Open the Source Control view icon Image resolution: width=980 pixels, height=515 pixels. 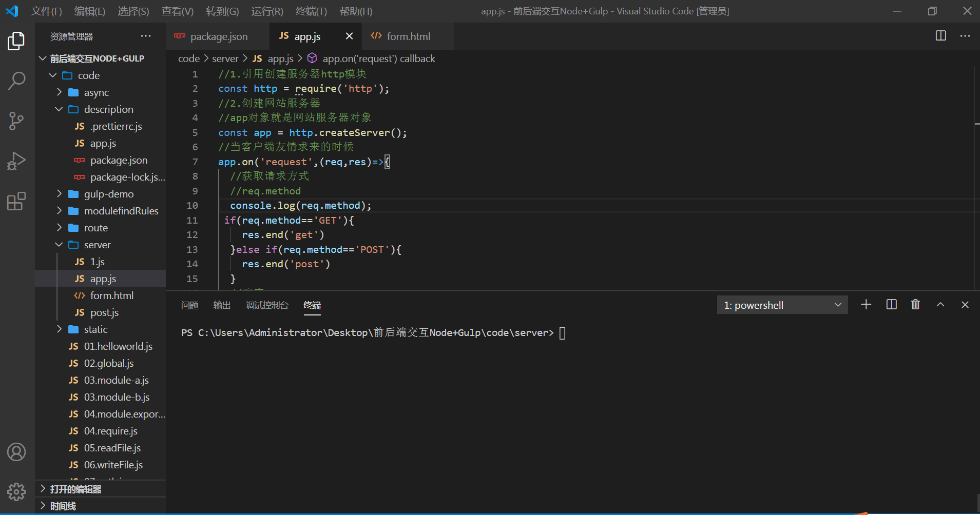coord(16,121)
